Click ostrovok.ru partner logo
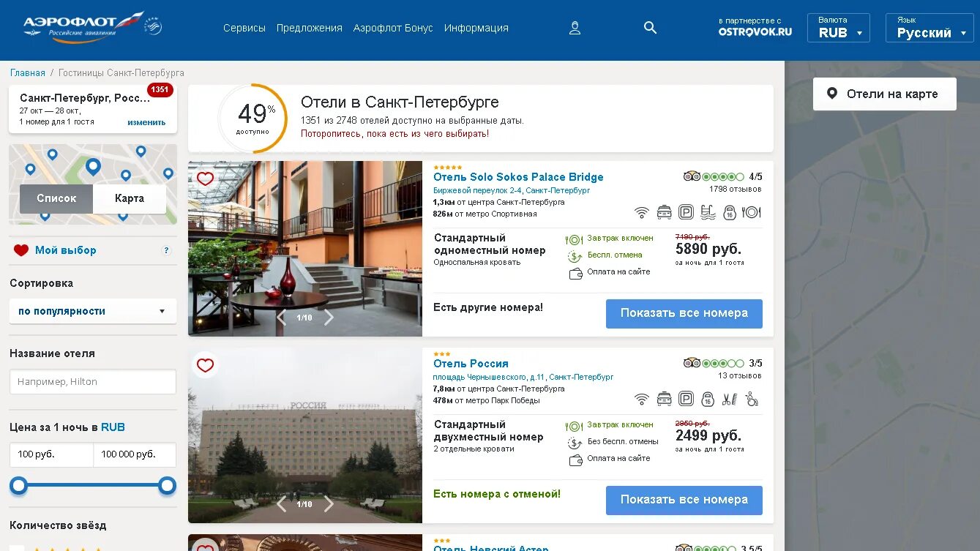This screenshot has width=980, height=551. coord(755,31)
